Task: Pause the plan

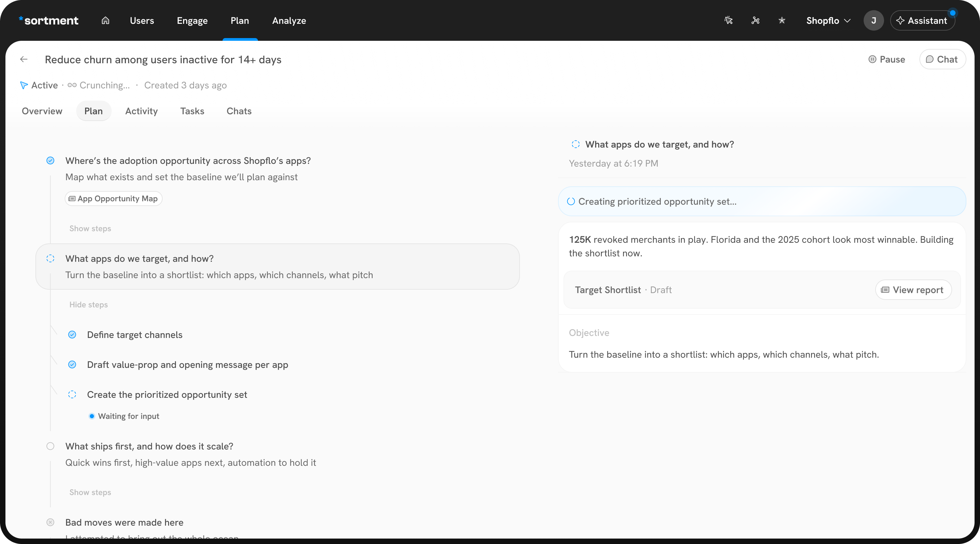Action: pyautogui.click(x=886, y=59)
